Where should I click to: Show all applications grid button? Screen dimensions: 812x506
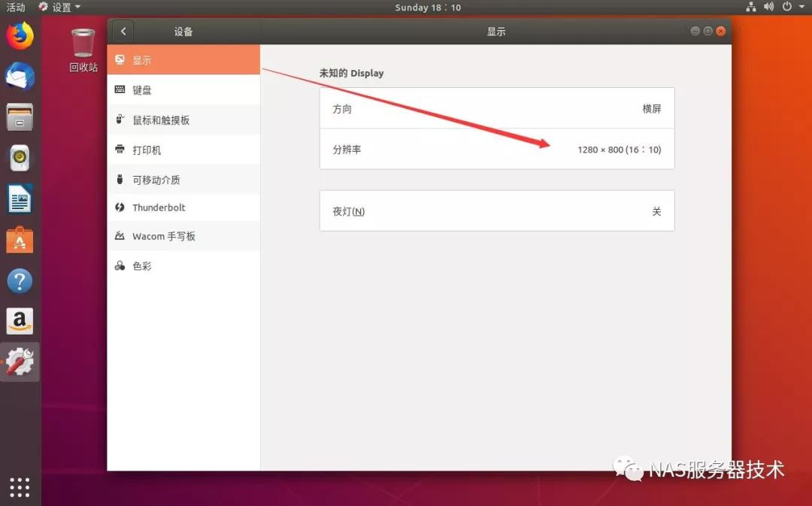[20, 487]
